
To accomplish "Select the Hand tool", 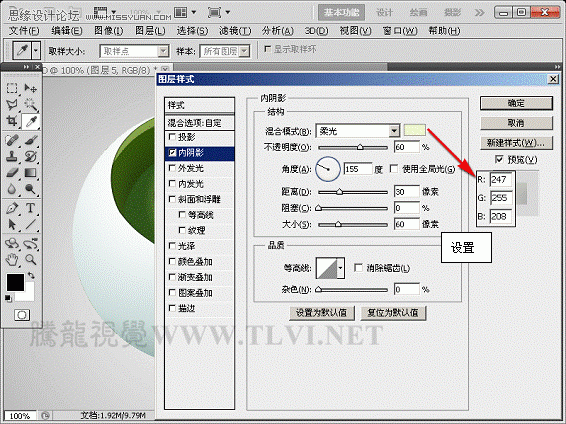I will 12,259.
